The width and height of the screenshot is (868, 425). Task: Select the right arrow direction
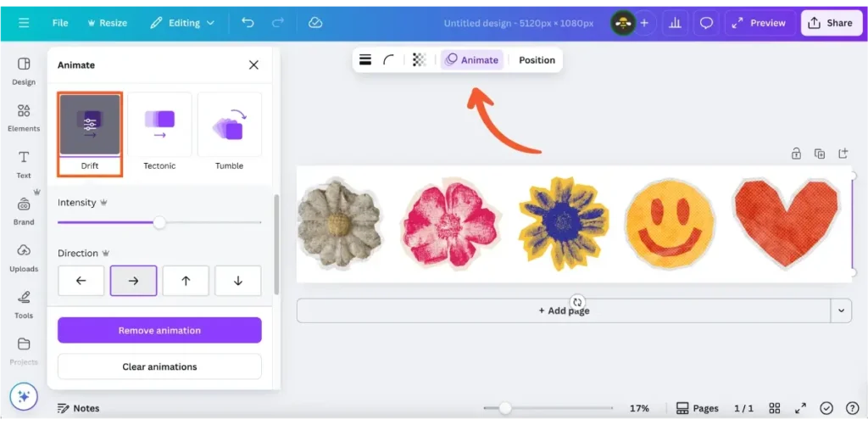point(133,281)
